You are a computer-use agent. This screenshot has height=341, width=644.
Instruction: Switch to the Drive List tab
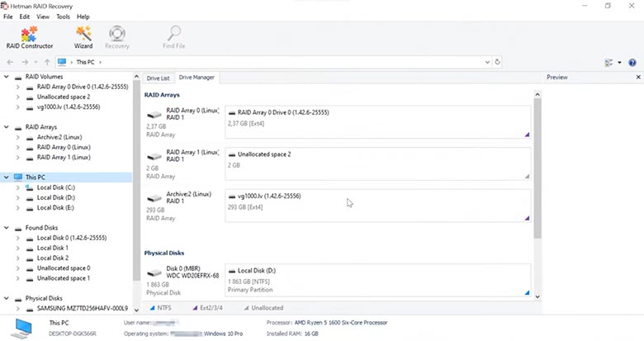[158, 78]
